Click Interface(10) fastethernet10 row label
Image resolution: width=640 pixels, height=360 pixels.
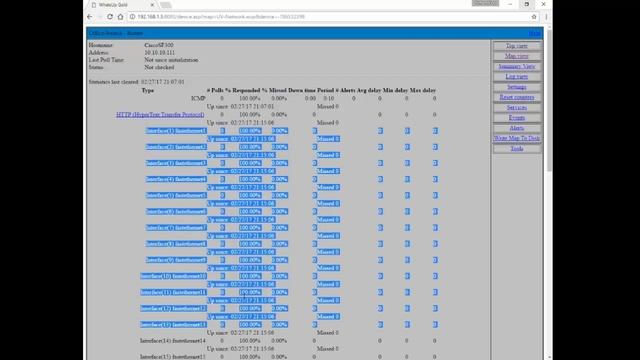click(173, 276)
